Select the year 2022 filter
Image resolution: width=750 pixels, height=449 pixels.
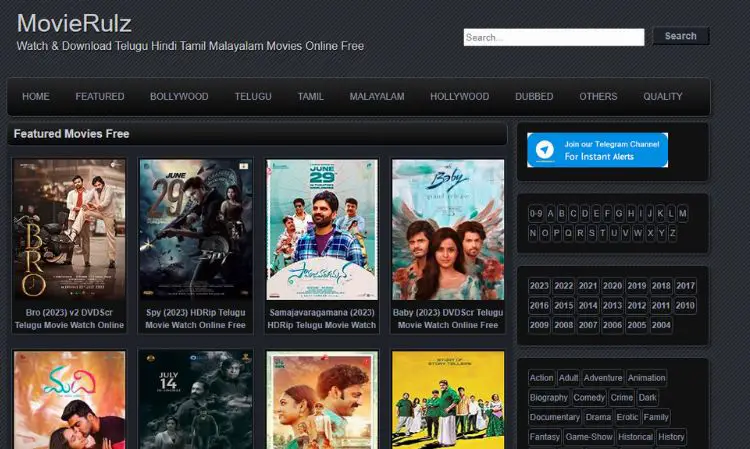pos(563,286)
